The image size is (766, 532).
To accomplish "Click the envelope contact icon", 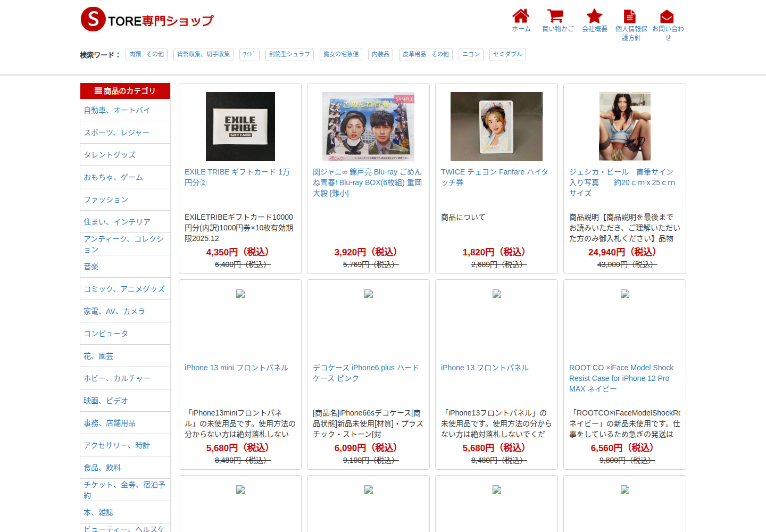I will coord(667,16).
